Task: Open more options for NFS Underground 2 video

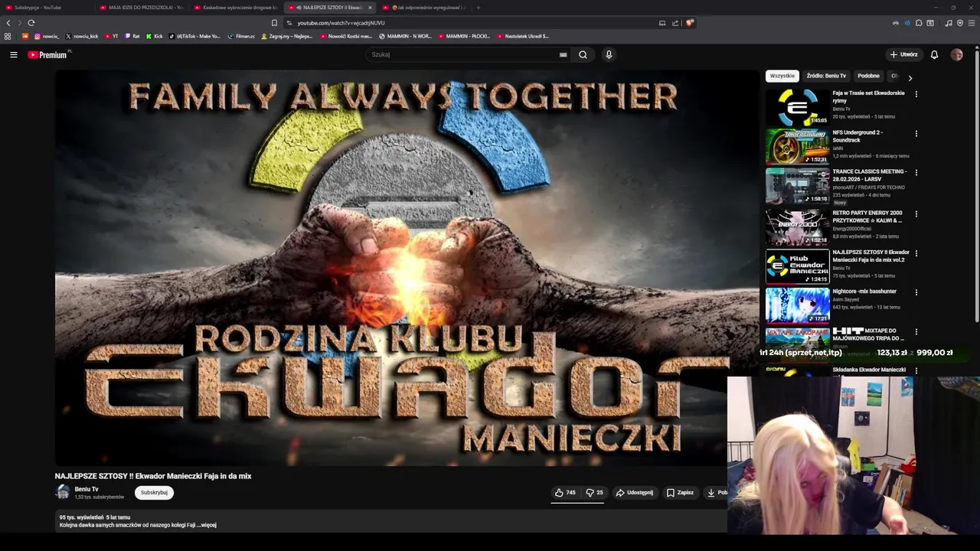Action: (916, 134)
